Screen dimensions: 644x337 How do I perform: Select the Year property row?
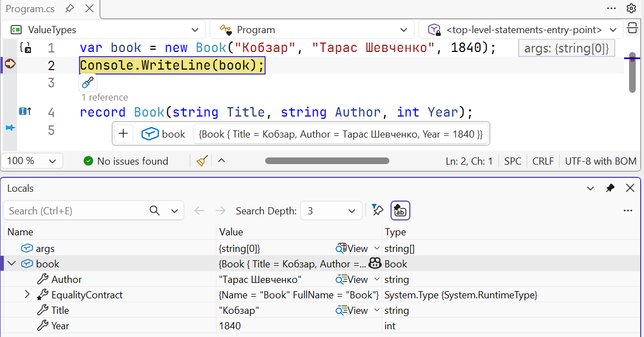click(322, 325)
